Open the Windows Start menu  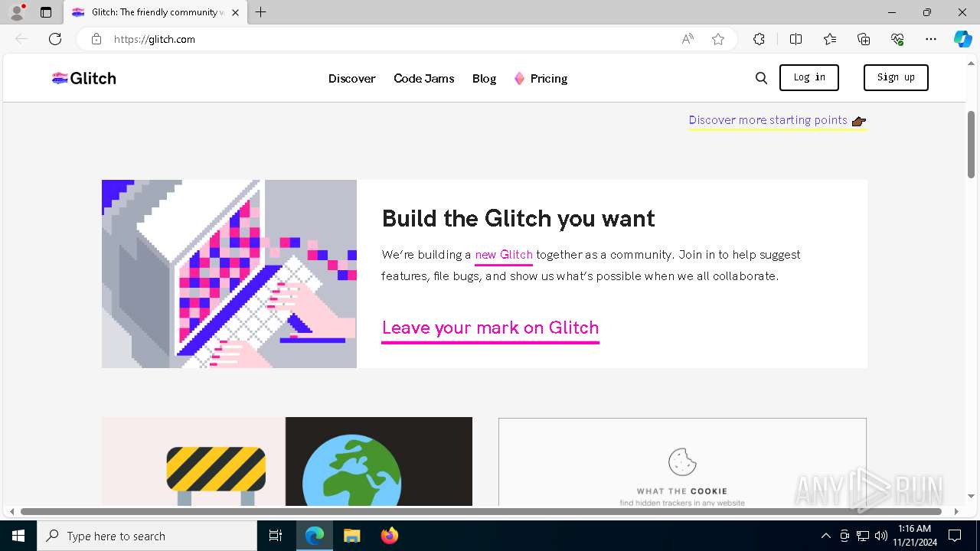pyautogui.click(x=18, y=536)
